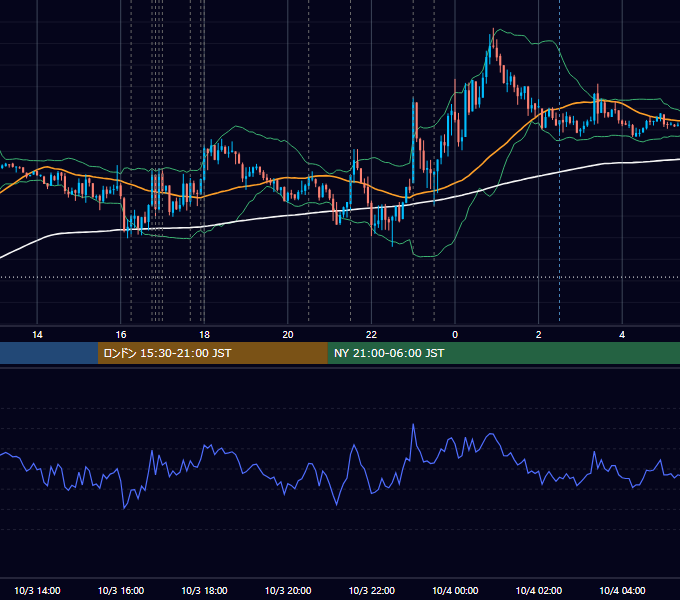Image resolution: width=680 pixels, height=600 pixels.
Task: Click the oscillator's lowest dip near 10/3 16:00
Action: (x=124, y=508)
